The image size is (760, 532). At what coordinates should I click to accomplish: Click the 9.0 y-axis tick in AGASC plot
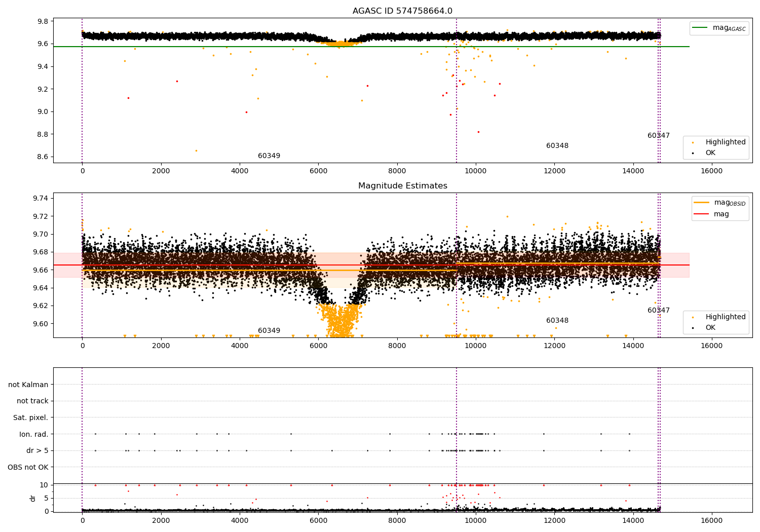coord(43,111)
